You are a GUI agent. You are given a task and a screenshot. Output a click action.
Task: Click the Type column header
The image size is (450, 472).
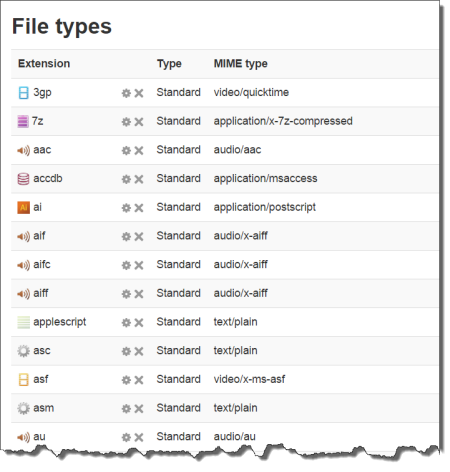[x=169, y=63]
